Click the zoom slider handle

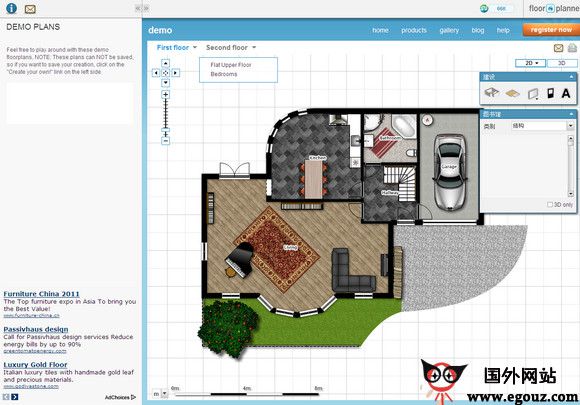coord(165,130)
